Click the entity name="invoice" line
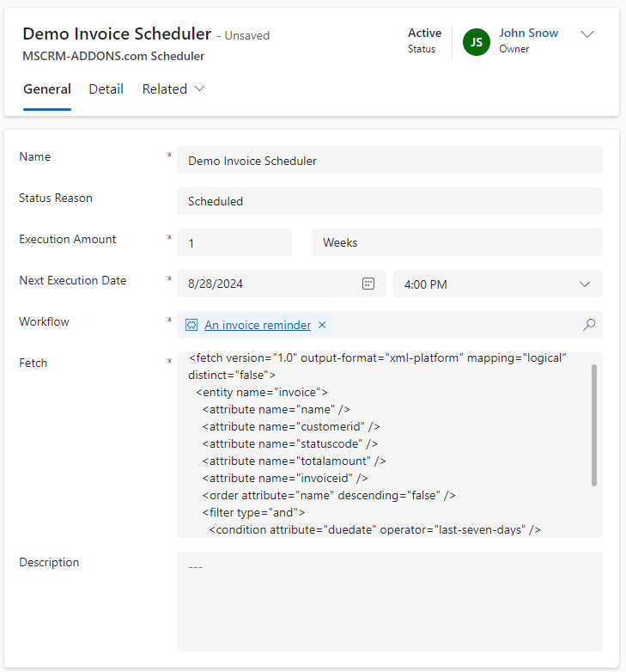This screenshot has width=626, height=672. click(x=262, y=392)
